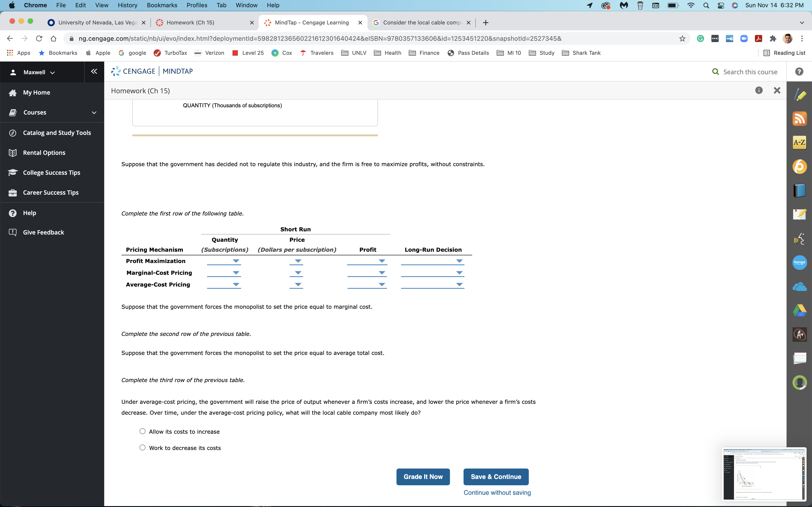812x507 pixels.
Task: Click the Search this course field
Action: coord(750,72)
